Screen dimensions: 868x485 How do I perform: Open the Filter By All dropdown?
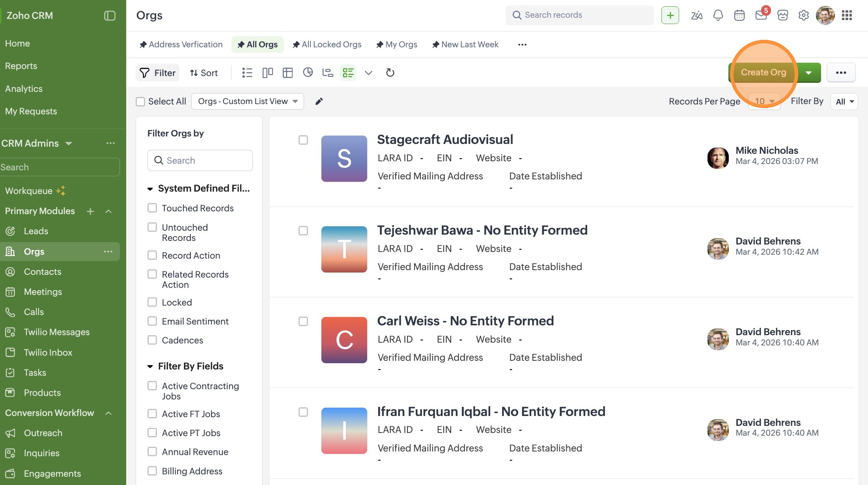click(844, 101)
